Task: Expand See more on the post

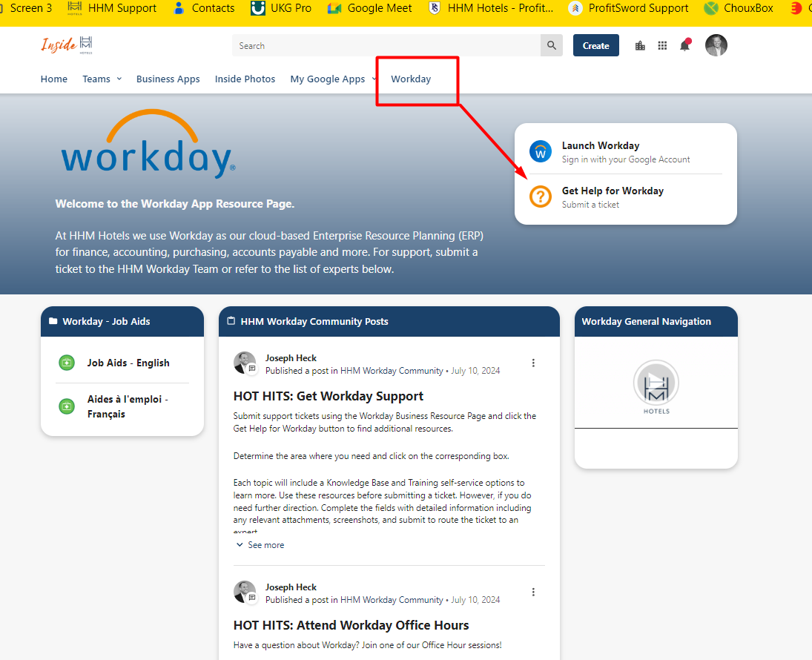Action: (x=260, y=545)
